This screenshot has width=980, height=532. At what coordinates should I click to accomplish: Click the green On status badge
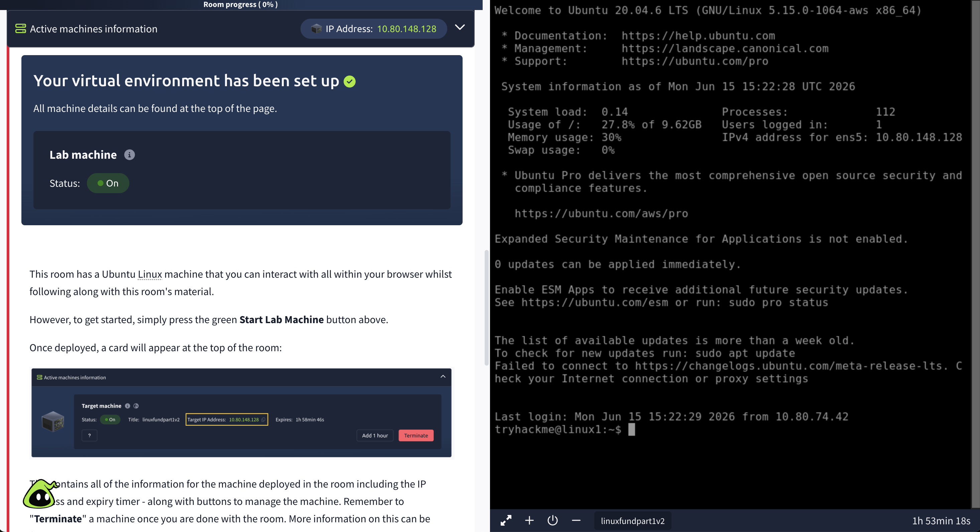point(108,183)
